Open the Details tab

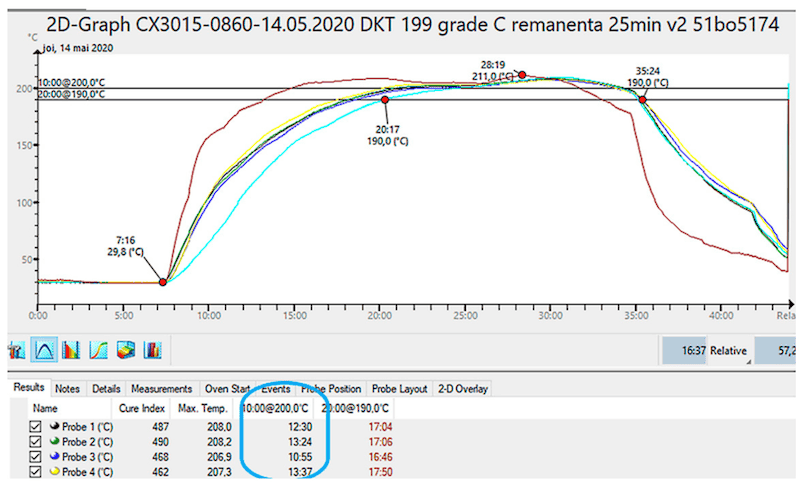106,389
